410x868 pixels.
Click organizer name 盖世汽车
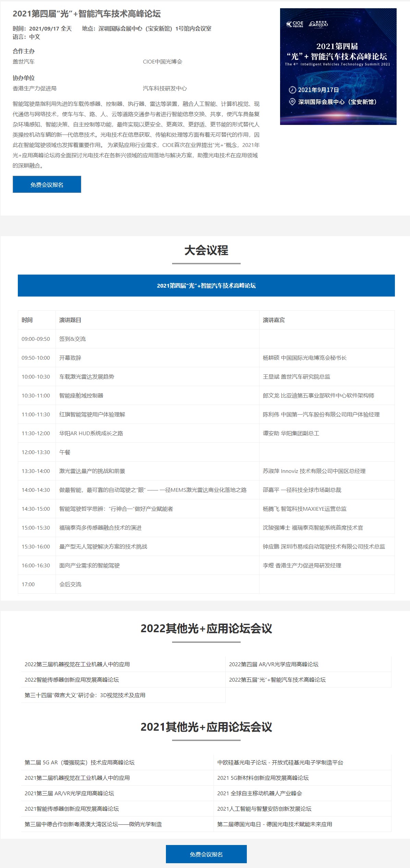pos(24,61)
